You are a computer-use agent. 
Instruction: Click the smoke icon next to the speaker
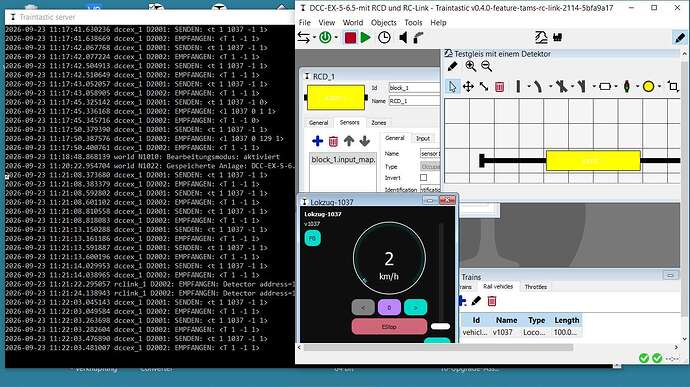click(x=418, y=38)
